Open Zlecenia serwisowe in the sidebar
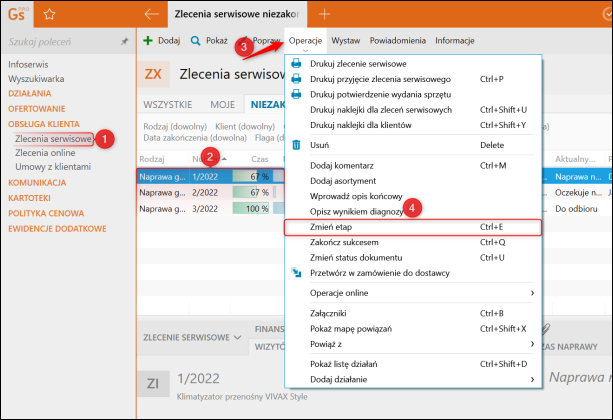Image resolution: width=613 pixels, height=420 pixels. pyautogui.click(x=54, y=139)
